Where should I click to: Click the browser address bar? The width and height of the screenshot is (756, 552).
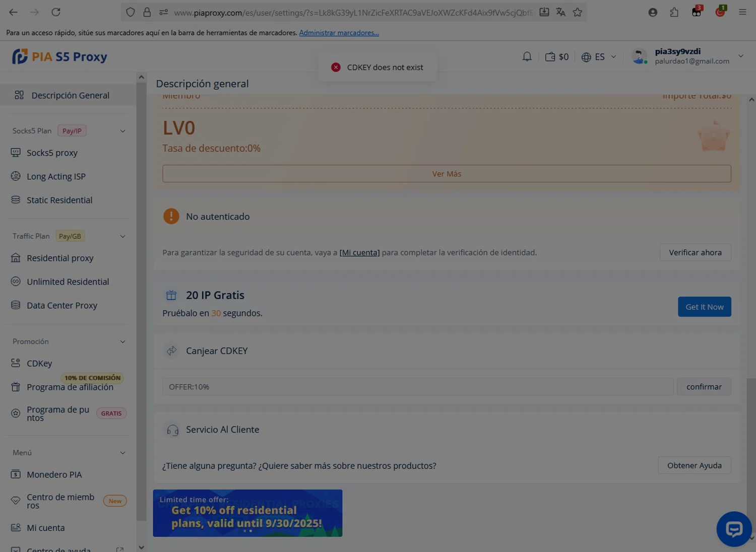point(353,12)
